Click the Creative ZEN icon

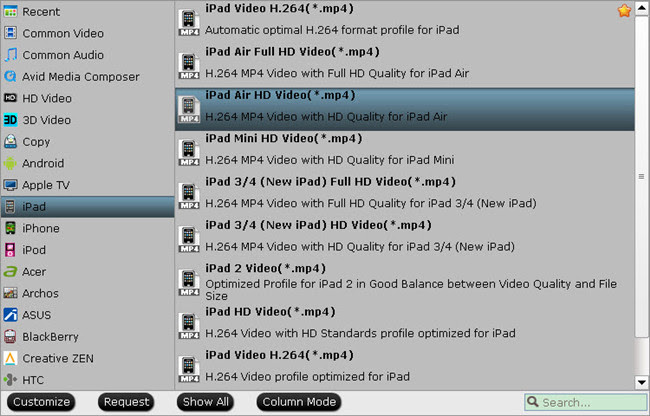click(10, 358)
